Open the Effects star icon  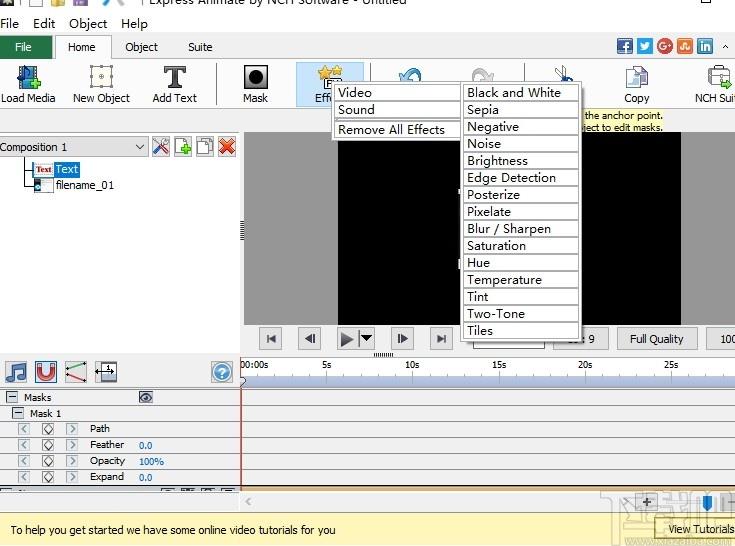(330, 73)
